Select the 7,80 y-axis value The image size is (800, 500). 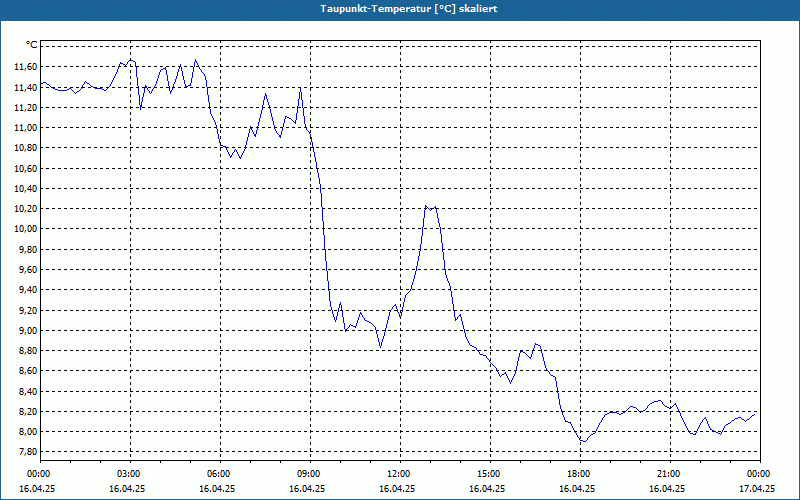click(29, 452)
